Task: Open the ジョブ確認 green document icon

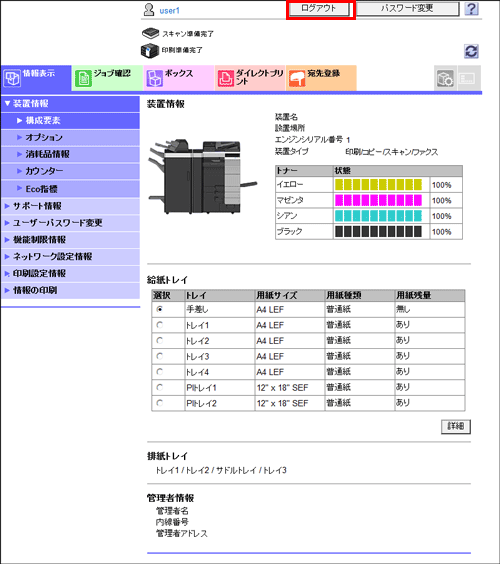Action: pyautogui.click(x=83, y=78)
